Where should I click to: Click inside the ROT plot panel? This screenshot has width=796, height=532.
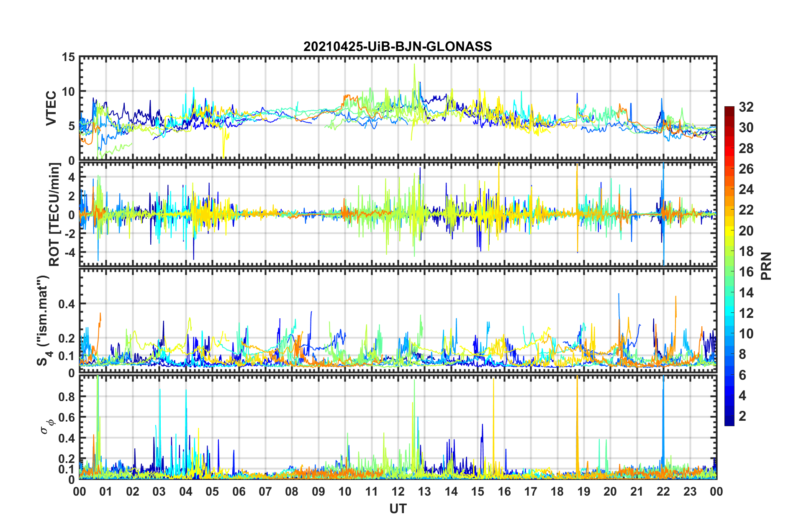398,214
